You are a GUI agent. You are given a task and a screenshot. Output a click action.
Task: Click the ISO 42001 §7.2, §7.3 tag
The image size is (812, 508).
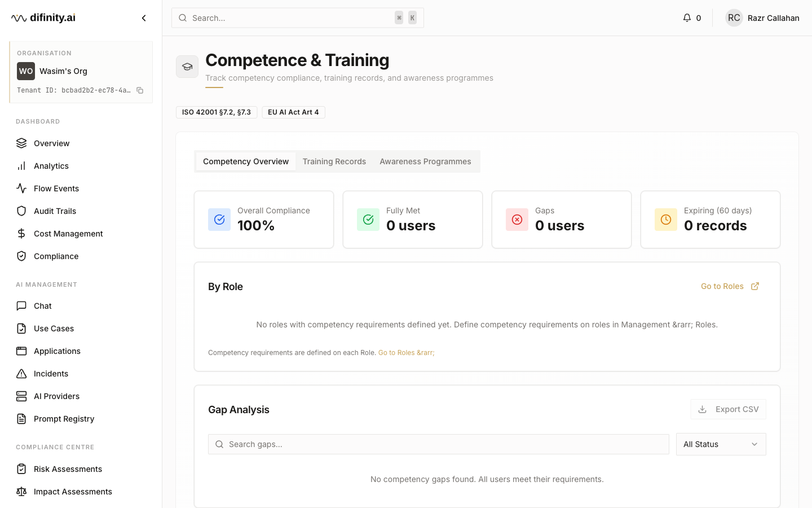point(217,112)
